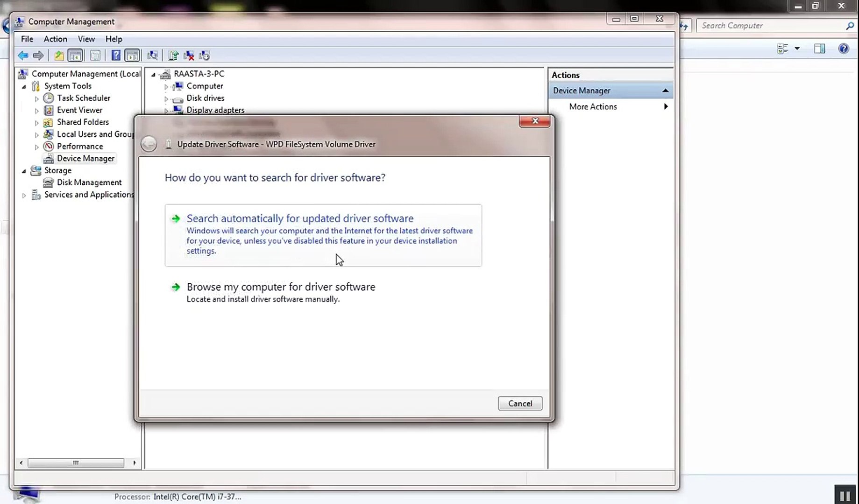The image size is (859, 504).
Task: Expand the Display adapters category
Action: (166, 110)
